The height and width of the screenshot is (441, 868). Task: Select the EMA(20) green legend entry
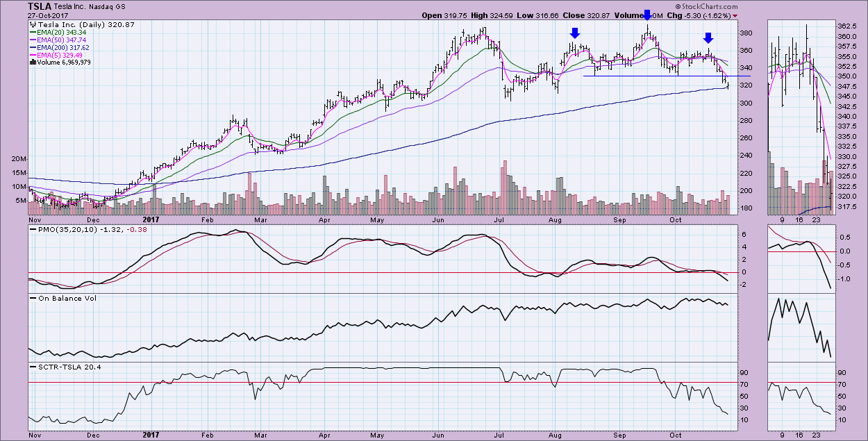tap(60, 32)
